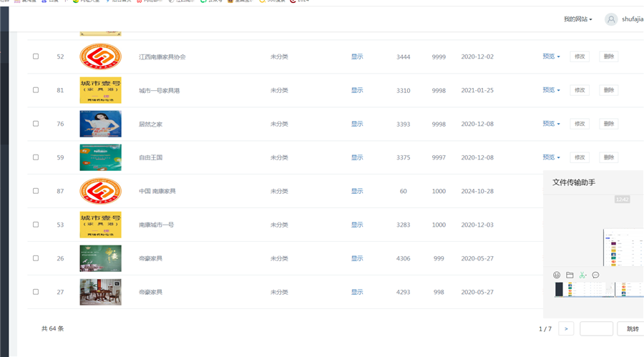
Task: Go to next page with > button
Action: click(x=566, y=329)
